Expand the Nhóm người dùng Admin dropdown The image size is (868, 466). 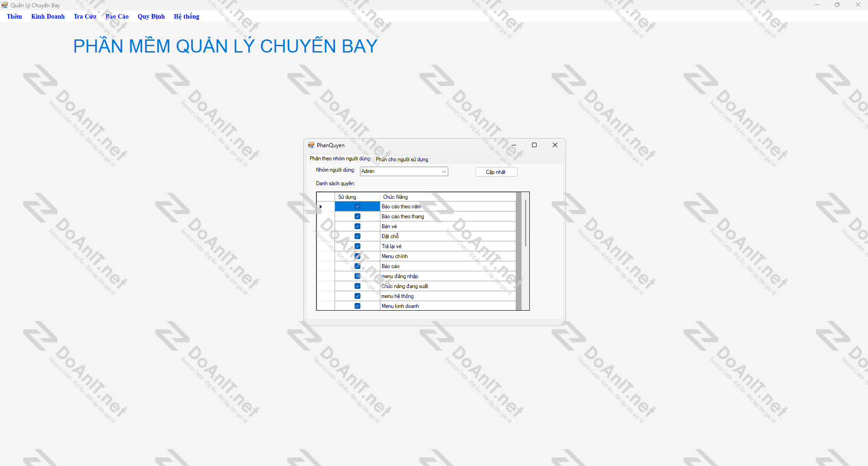444,171
